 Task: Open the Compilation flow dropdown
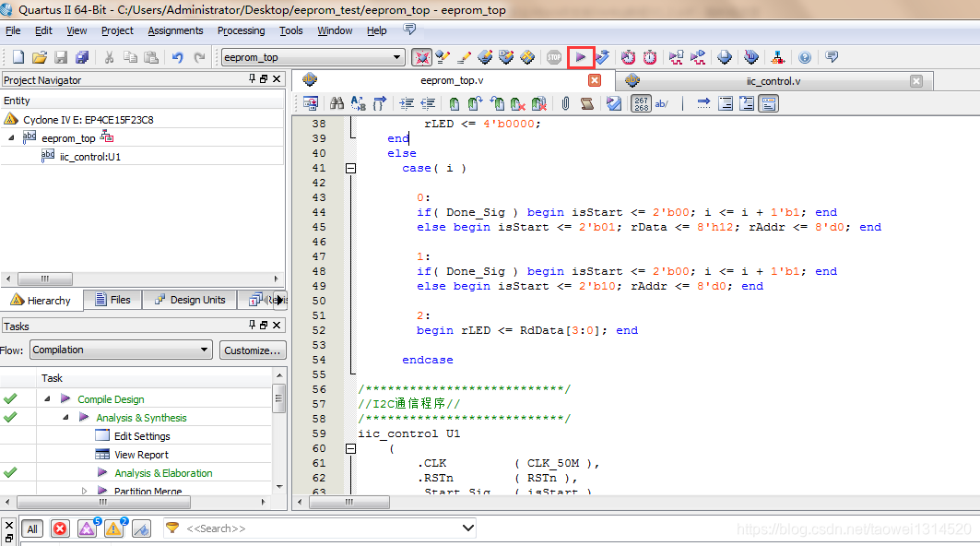tap(121, 350)
